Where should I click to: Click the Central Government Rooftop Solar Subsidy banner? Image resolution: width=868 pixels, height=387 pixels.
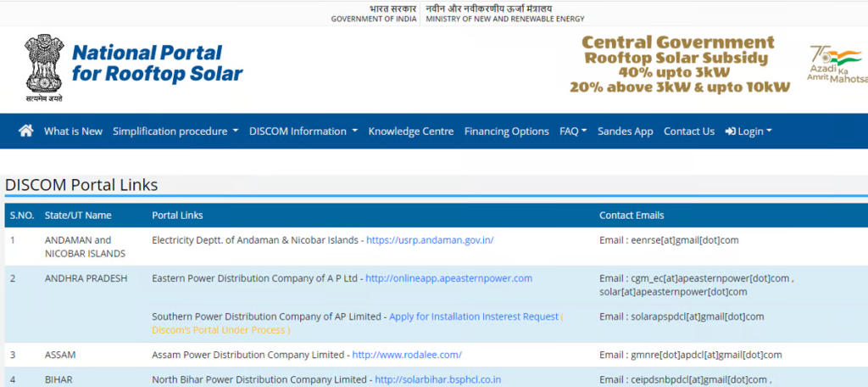680,64
